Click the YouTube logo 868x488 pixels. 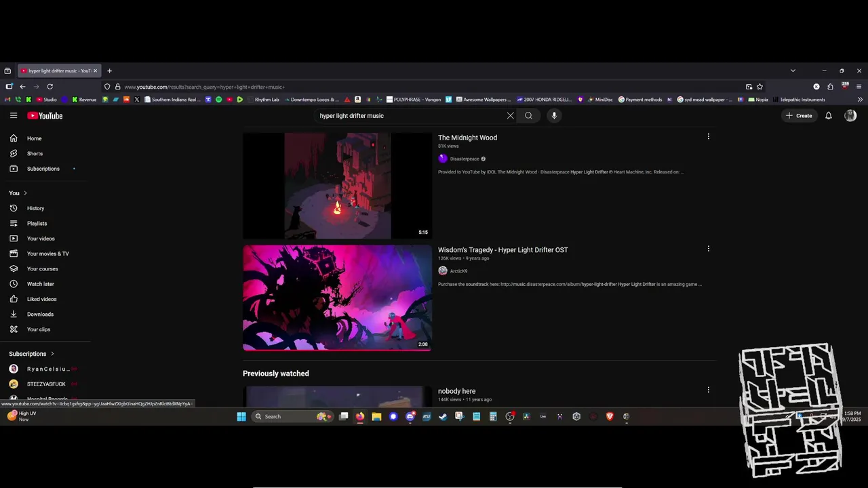[x=45, y=116]
